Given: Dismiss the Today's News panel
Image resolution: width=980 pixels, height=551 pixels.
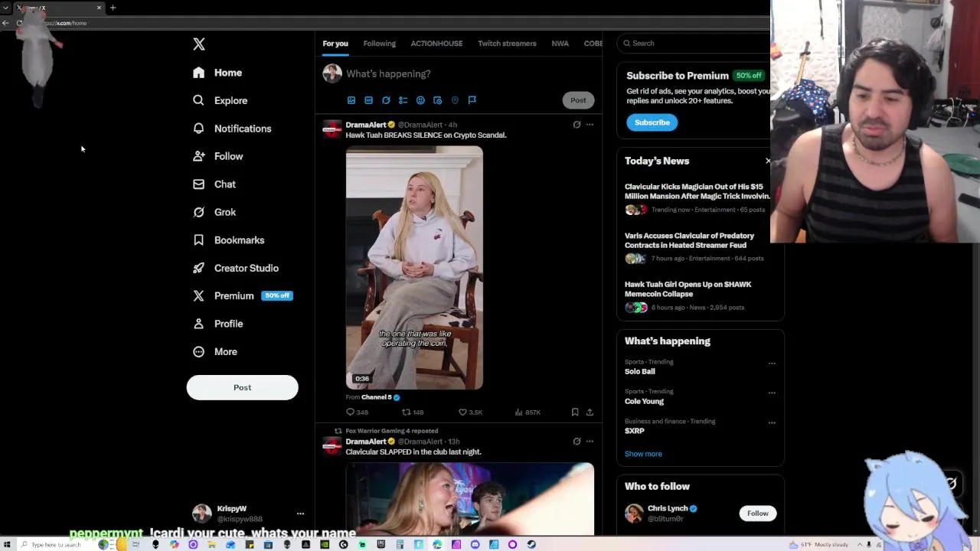Looking at the screenshot, I should coord(768,161).
